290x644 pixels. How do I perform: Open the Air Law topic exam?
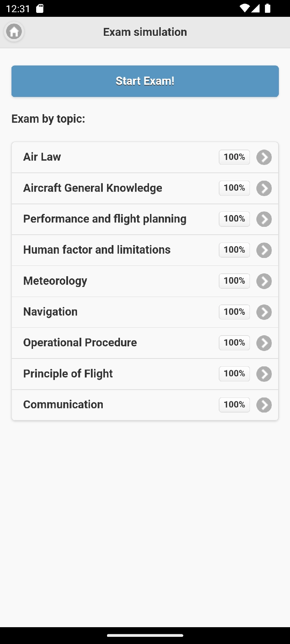(42, 157)
